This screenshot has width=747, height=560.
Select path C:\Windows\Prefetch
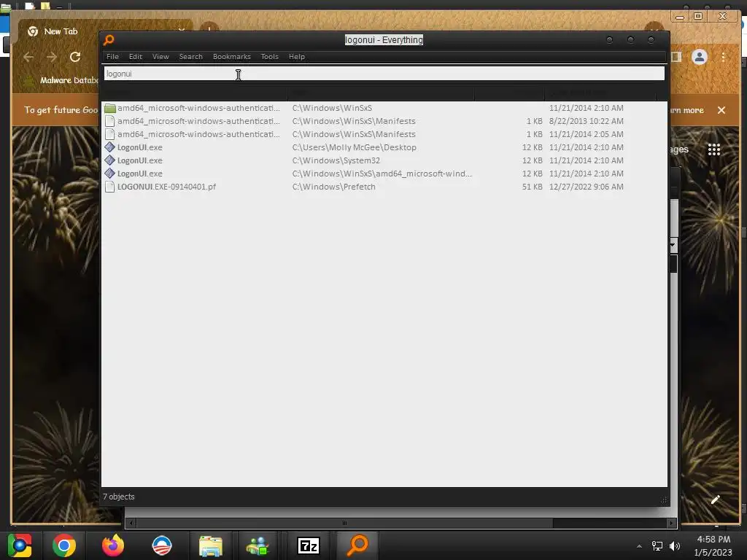click(333, 187)
